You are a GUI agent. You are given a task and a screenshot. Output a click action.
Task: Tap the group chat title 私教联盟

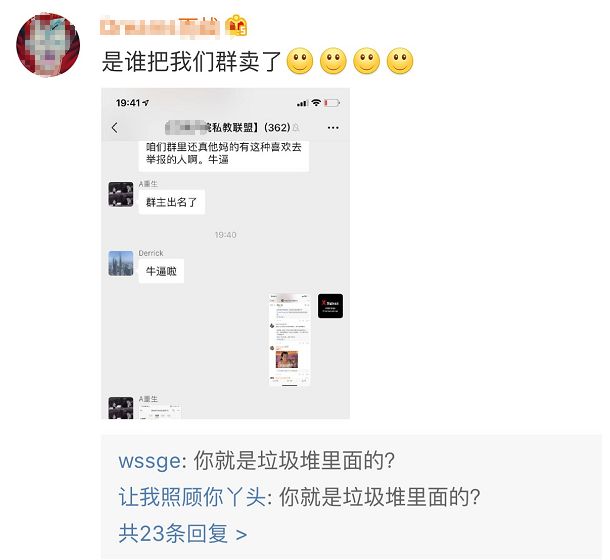[x=228, y=128]
